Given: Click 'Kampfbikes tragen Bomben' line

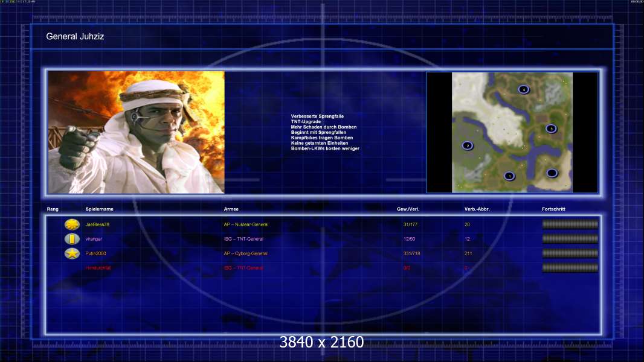Looking at the screenshot, I should 322,138.
